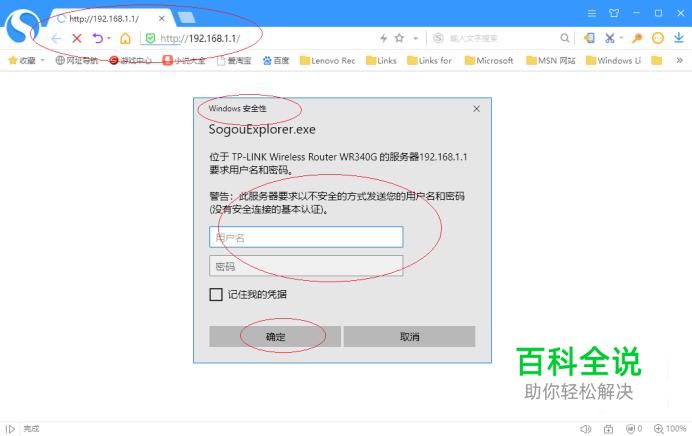Screen dimensions: 692x436
Task: Click the lightning speed mode icon
Action: pyautogui.click(x=384, y=38)
